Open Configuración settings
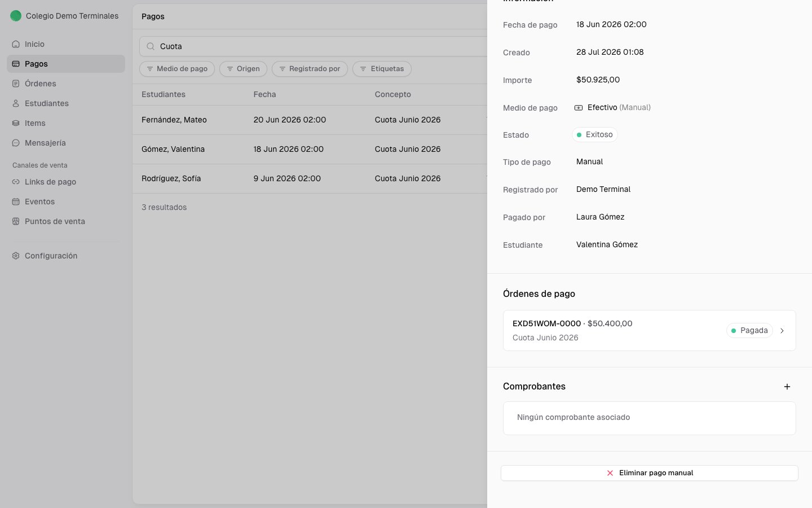Image resolution: width=812 pixels, height=508 pixels. pyautogui.click(x=66, y=256)
